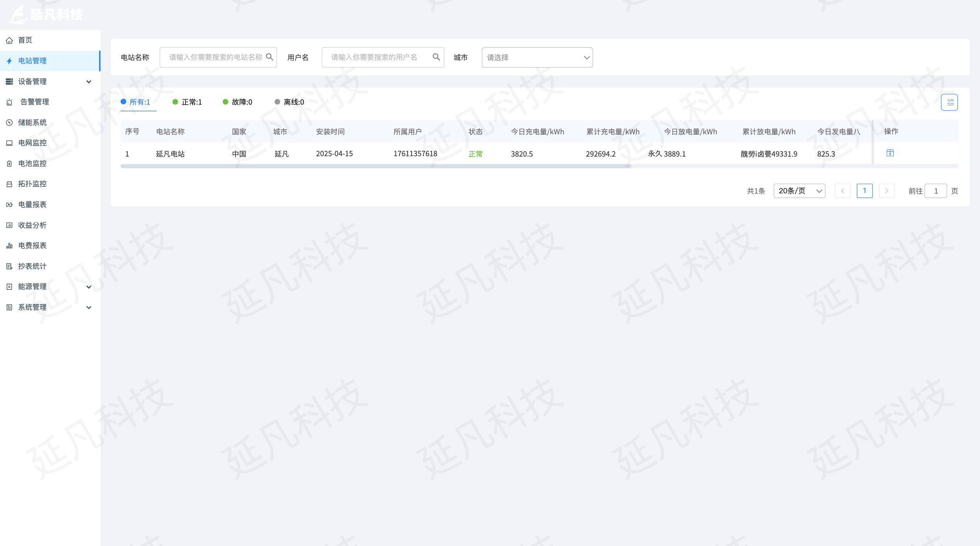The height and width of the screenshot is (546, 980).
Task: Open the 城市 请选择 dropdown
Action: click(x=537, y=57)
